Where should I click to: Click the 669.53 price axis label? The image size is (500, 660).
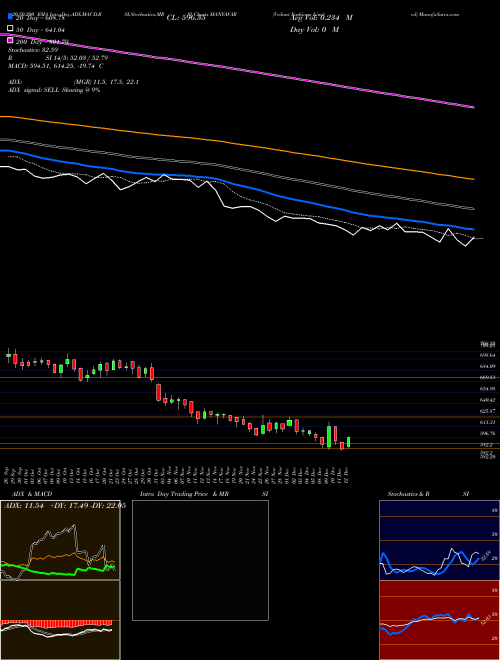coord(486,378)
